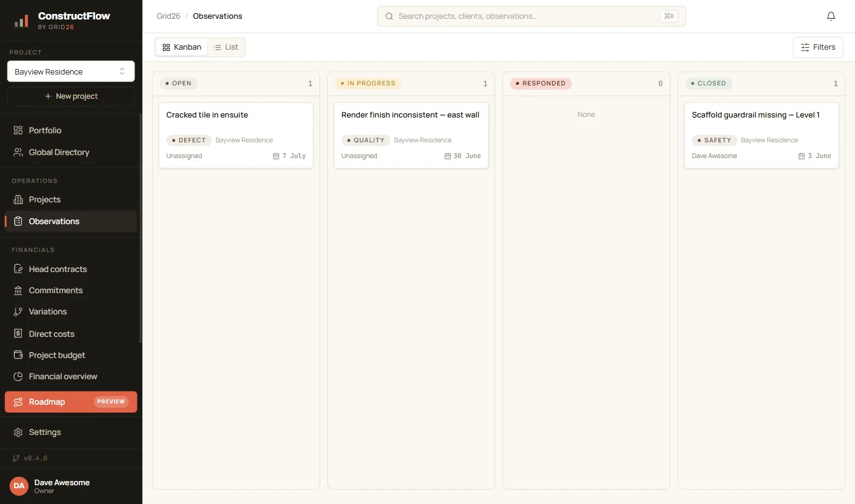Viewport: 855px width, 504px height.
Task: Click the Roadmap route icon
Action: point(18,402)
